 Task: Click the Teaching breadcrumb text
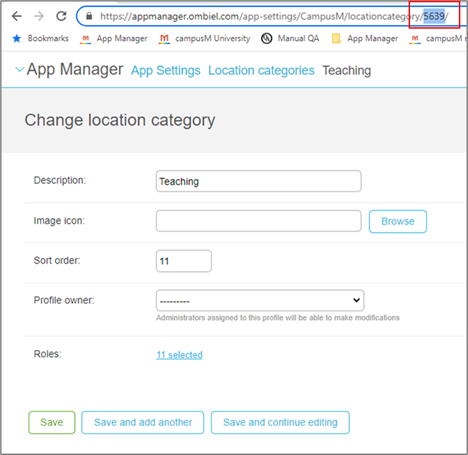[347, 70]
